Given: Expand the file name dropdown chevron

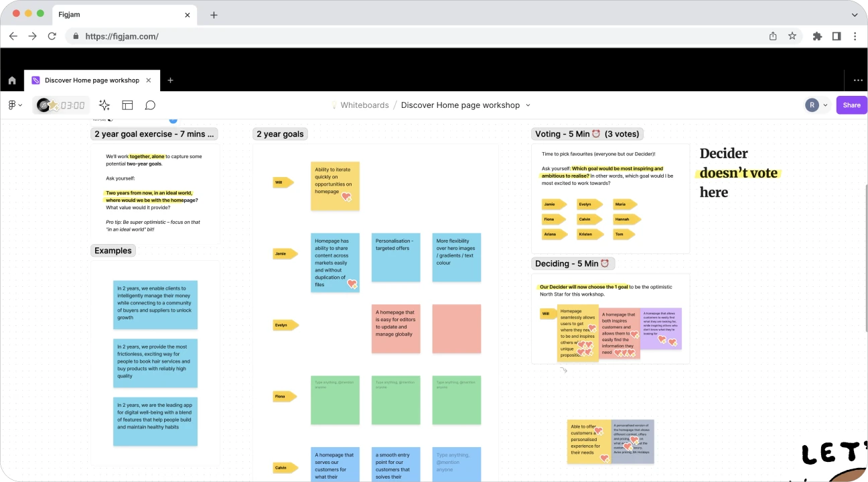Looking at the screenshot, I should [x=528, y=105].
